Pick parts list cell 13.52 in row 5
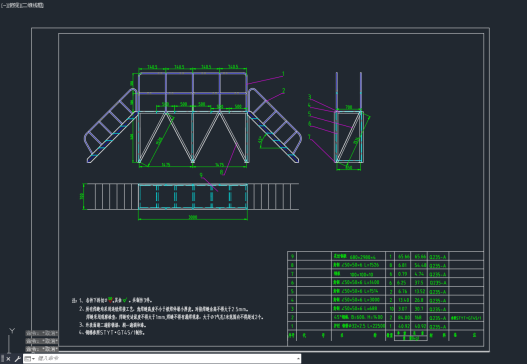 (x=420, y=291)
